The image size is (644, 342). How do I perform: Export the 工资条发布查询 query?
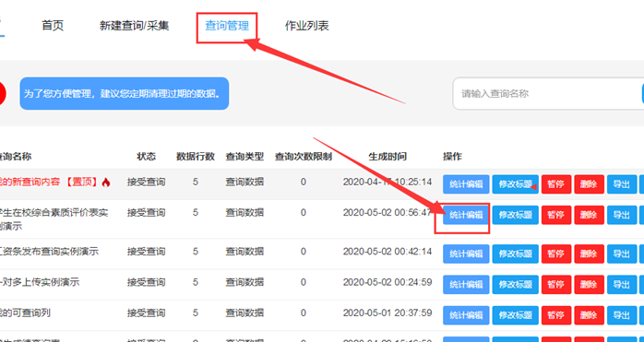pyautogui.click(x=622, y=254)
